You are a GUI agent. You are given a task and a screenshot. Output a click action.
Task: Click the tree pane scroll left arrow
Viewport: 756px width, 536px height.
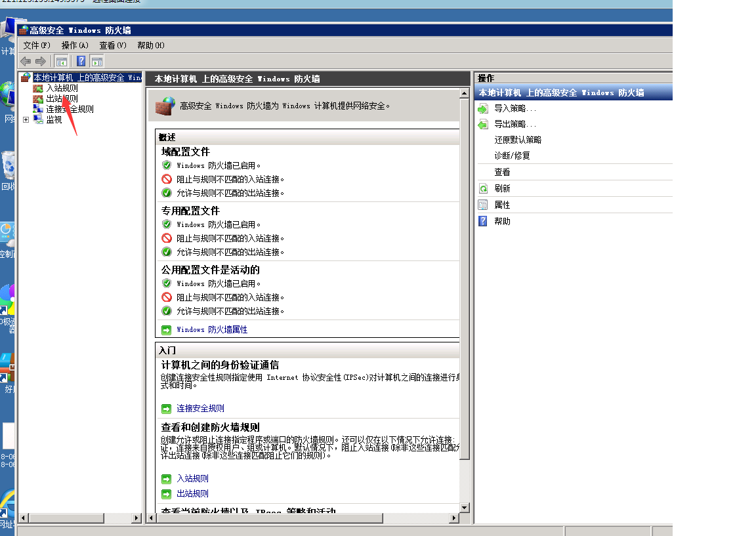coord(23,518)
